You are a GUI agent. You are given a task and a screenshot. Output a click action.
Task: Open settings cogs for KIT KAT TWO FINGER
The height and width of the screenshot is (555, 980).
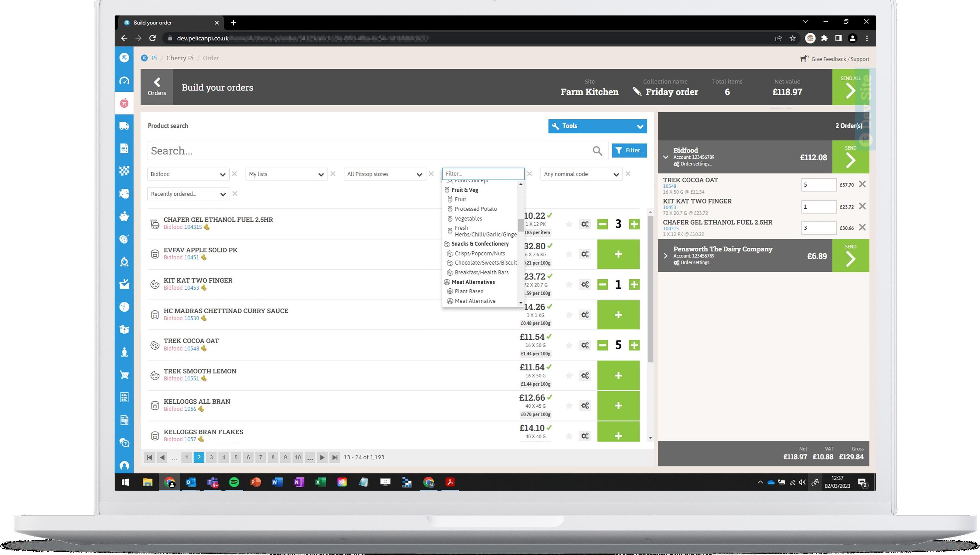[585, 285]
